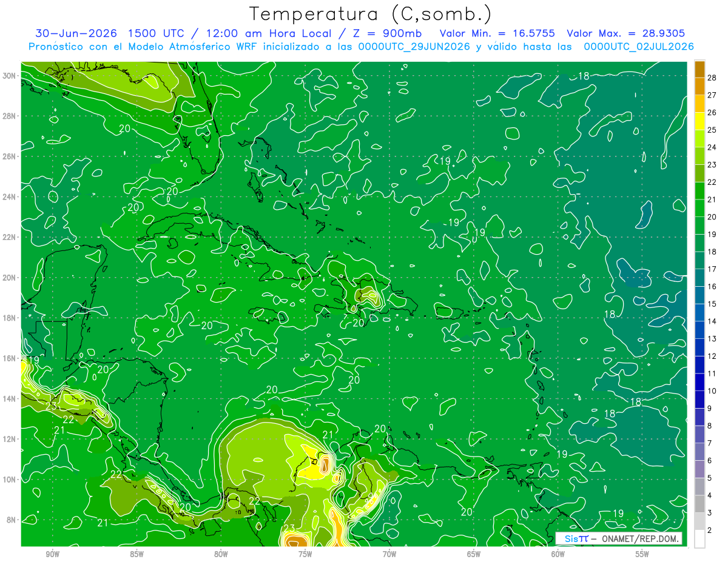Click the "14N" latitude axis label
This screenshot has height=562, width=728.
(10, 399)
